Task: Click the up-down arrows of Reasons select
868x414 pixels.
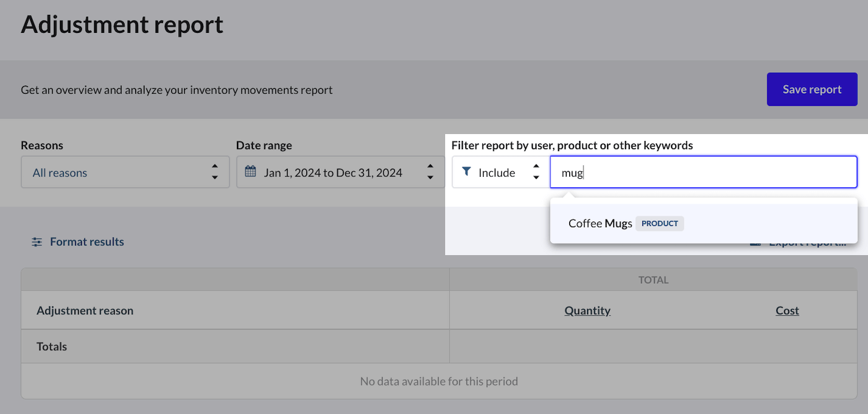Action: [x=215, y=173]
